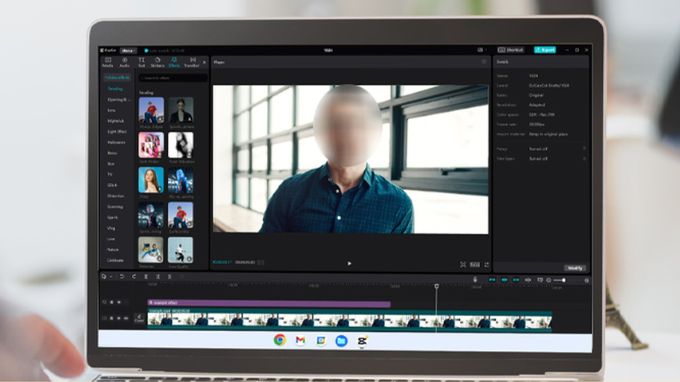Open the aspect ratio button in the player
Image resolution: width=680 pixels, height=382 pixels.
pyautogui.click(x=475, y=264)
